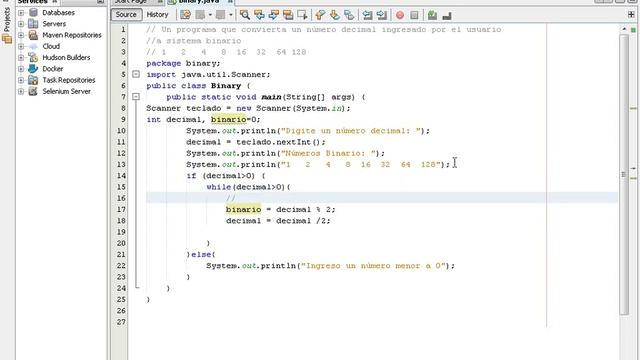Viewport: 640px width, 360px height.
Task: Toggle Rectangular Selection icon
Action: tap(302, 15)
